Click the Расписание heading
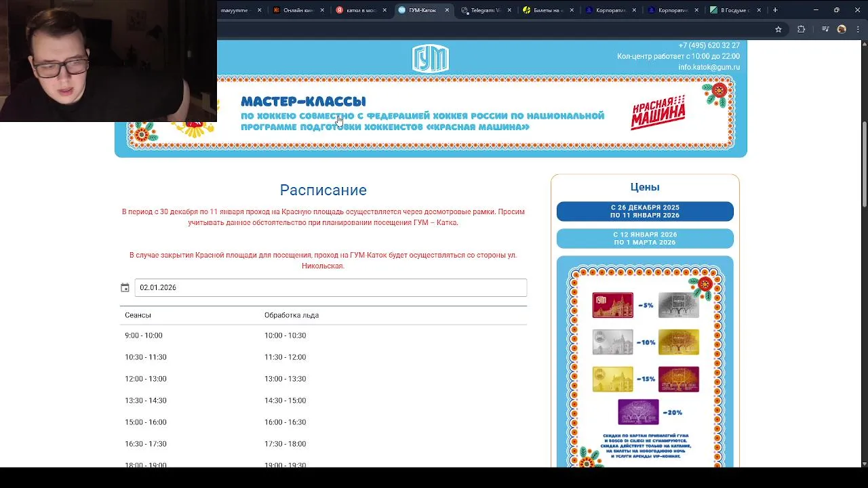This screenshot has width=868, height=488. point(323,190)
